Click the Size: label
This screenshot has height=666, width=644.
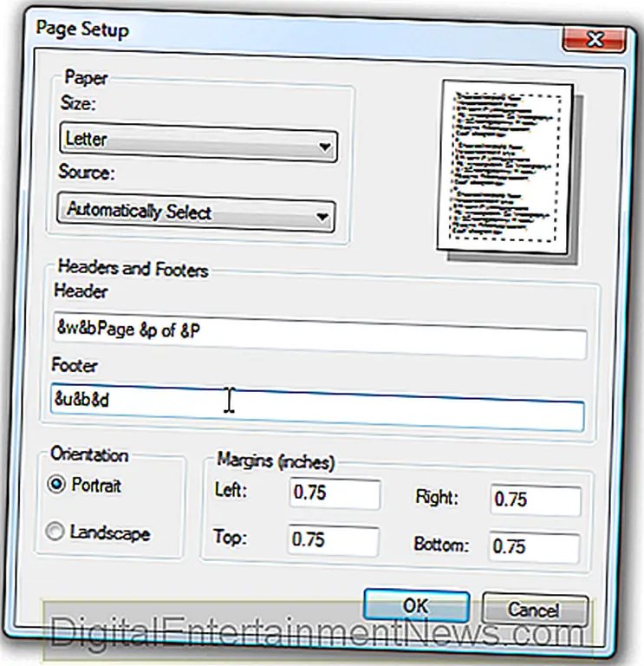click(78, 103)
